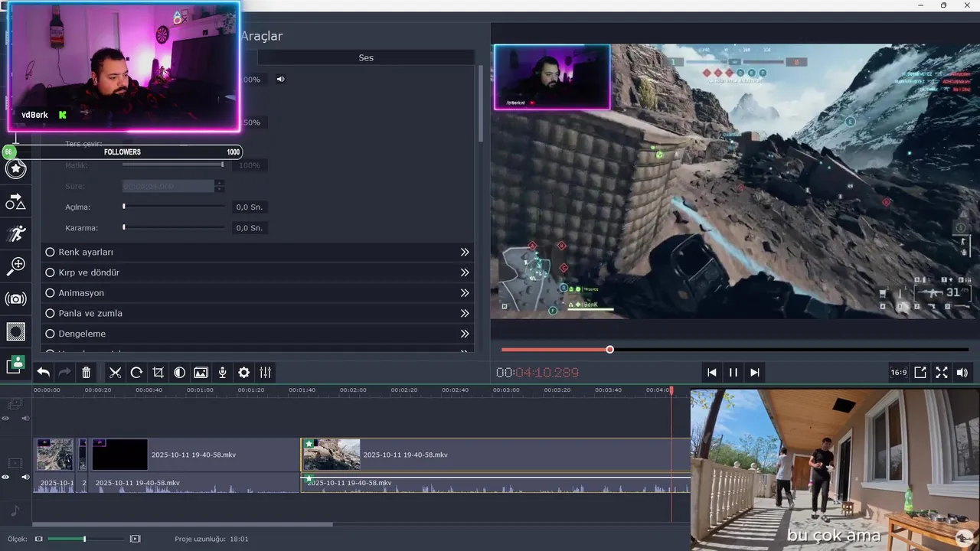Viewport: 980px width, 551px height.
Task: Expand Panla ve zumla section chevron
Action: click(x=465, y=313)
